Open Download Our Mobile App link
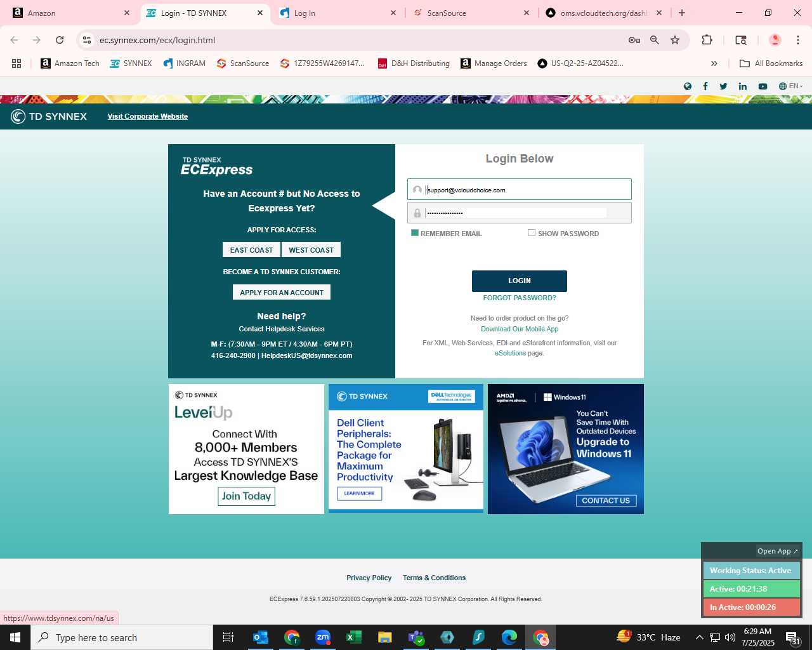This screenshot has height=650, width=812. click(x=520, y=329)
